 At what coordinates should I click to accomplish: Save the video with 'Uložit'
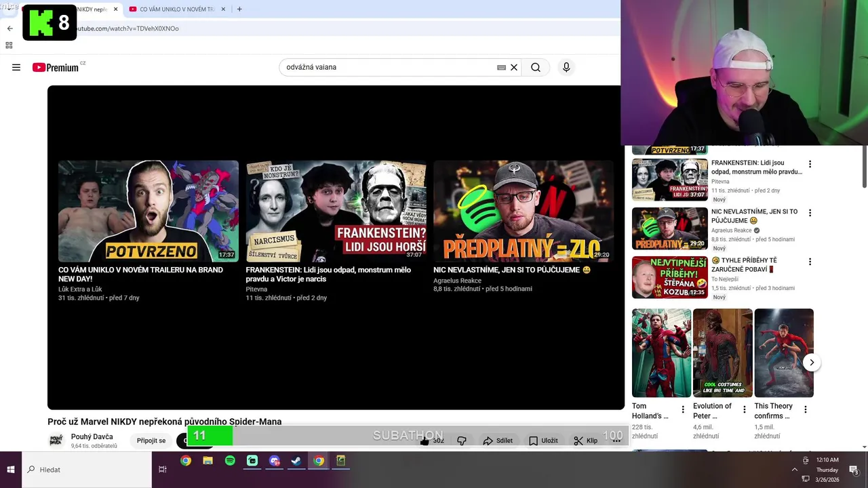pyautogui.click(x=543, y=441)
